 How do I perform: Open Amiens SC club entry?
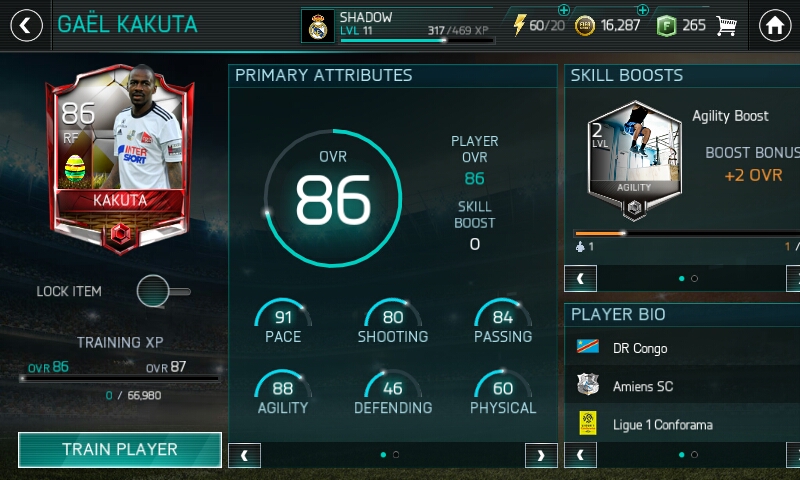click(682, 386)
